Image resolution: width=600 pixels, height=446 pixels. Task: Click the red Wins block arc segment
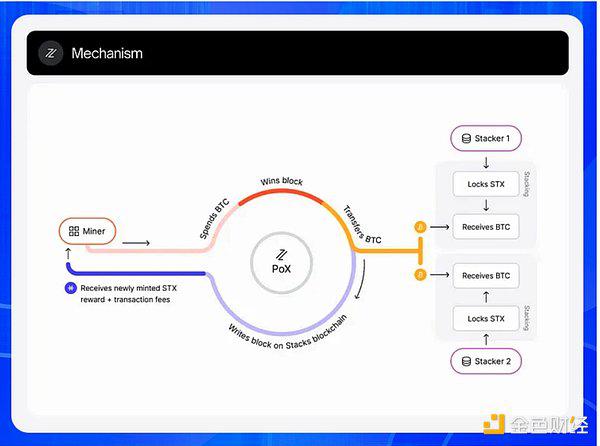coord(281,192)
